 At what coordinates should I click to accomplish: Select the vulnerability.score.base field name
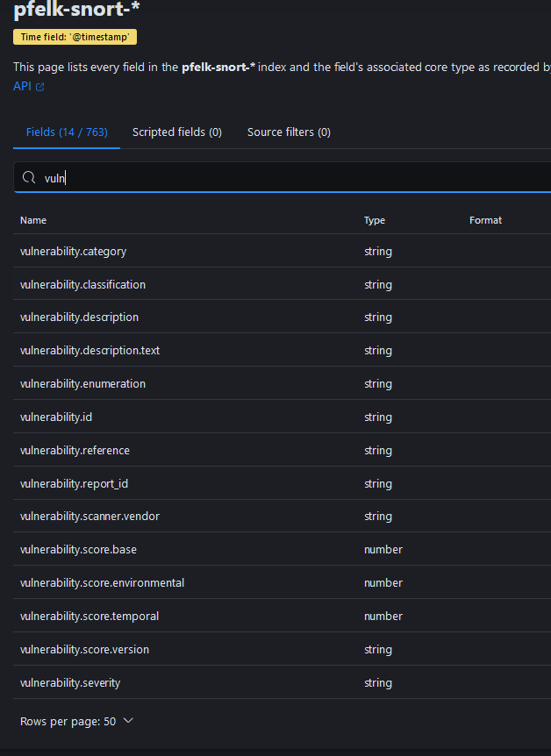click(x=78, y=550)
